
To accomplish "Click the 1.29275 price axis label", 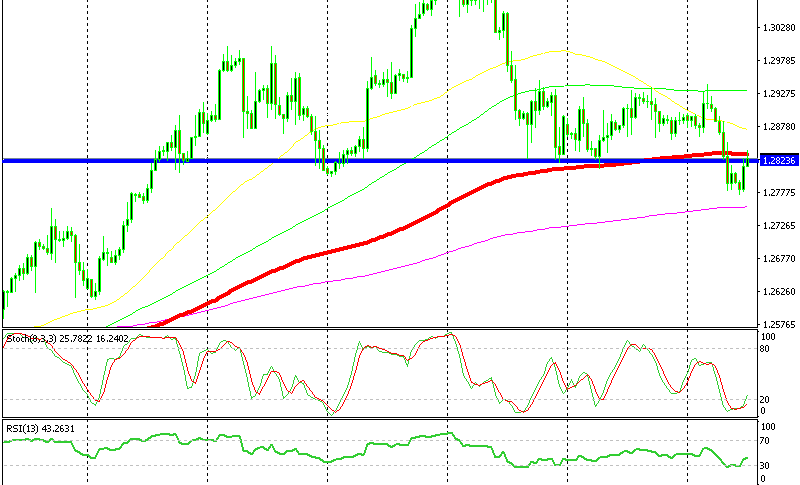I will coord(779,94).
